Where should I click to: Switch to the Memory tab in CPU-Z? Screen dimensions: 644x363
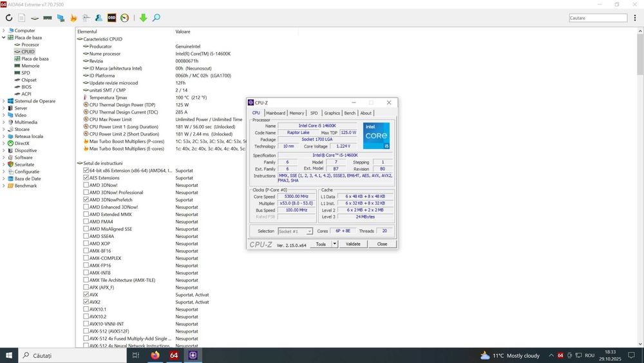[x=296, y=113]
